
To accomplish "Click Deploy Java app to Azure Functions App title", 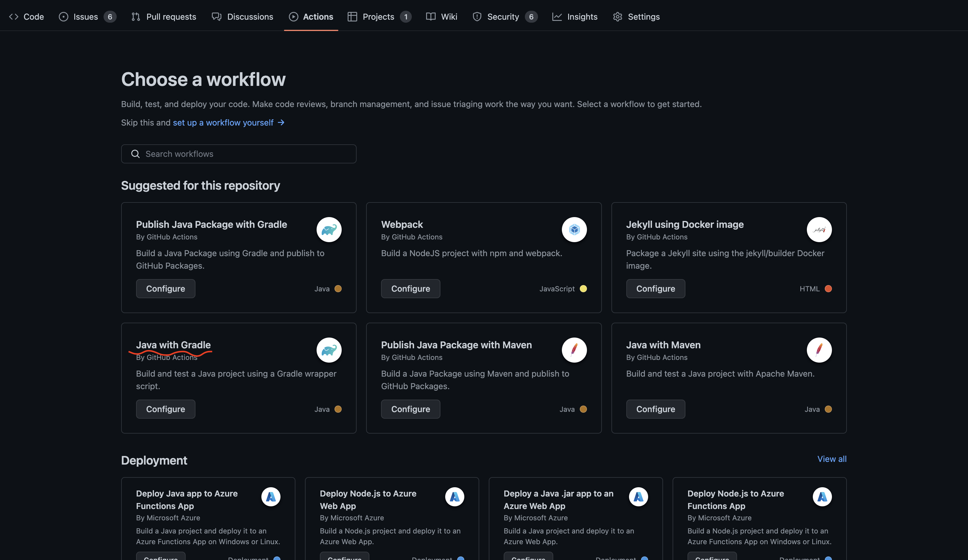I will (x=187, y=500).
